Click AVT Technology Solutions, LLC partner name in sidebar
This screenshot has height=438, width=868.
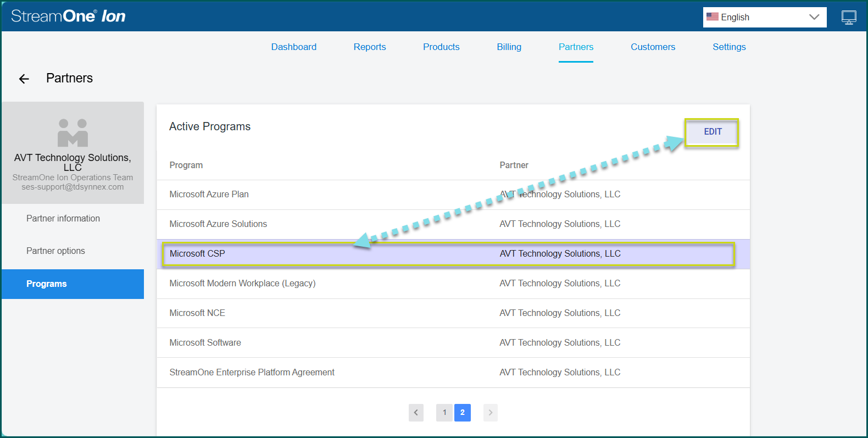click(73, 162)
